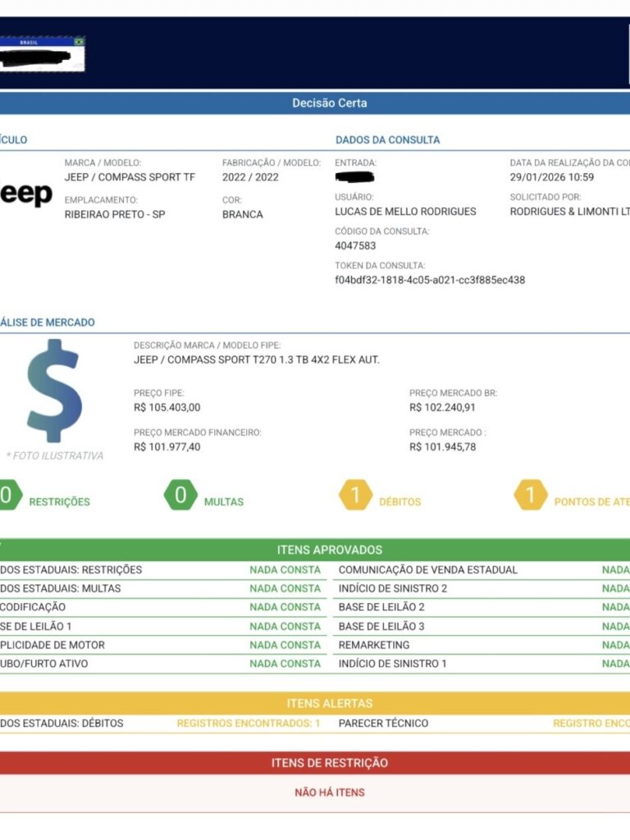Click the blue dollar sign illustration

click(x=54, y=390)
